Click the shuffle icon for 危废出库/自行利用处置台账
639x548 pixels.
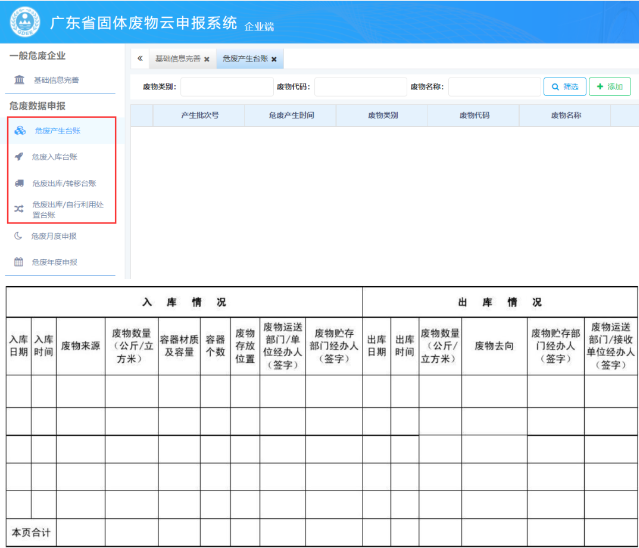(x=19, y=209)
